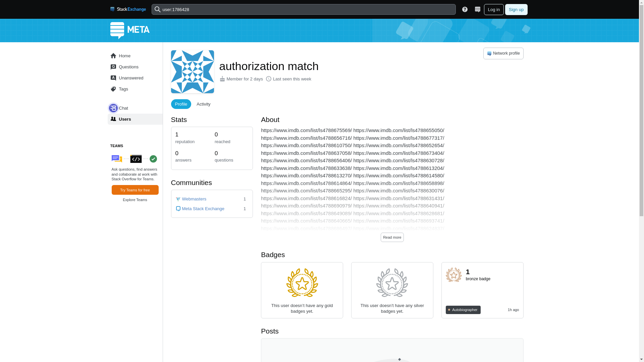
Task: Open the Autobiographer badge tag
Action: pyautogui.click(x=463, y=310)
